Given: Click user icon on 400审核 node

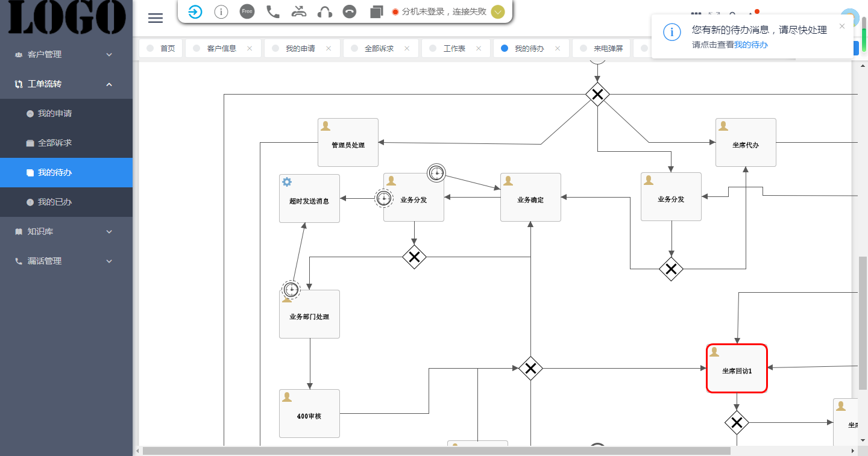Looking at the screenshot, I should pyautogui.click(x=287, y=397).
